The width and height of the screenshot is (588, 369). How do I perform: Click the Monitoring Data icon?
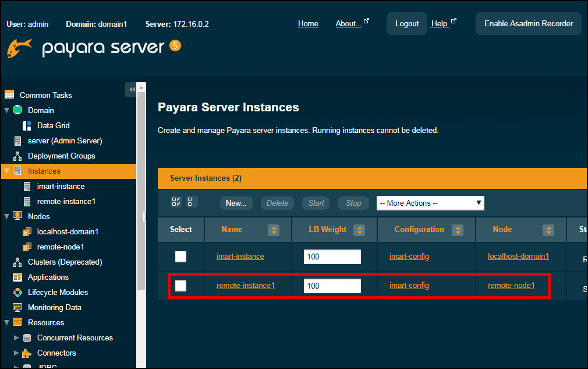(x=17, y=307)
